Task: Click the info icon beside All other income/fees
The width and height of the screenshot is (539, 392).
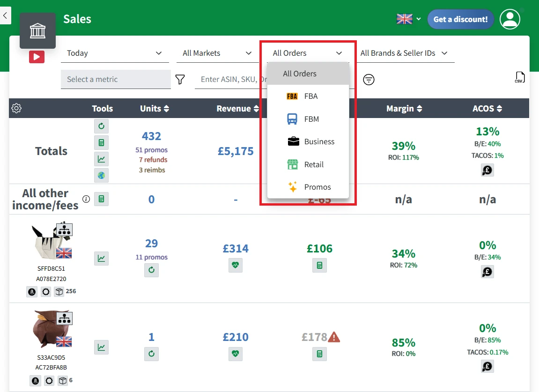Action: tap(86, 199)
